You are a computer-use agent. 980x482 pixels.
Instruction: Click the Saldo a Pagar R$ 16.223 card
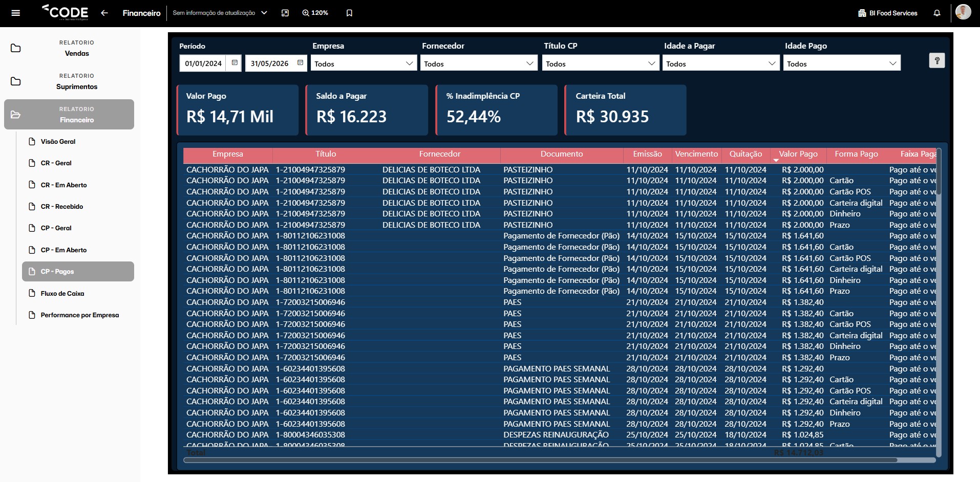(x=367, y=110)
